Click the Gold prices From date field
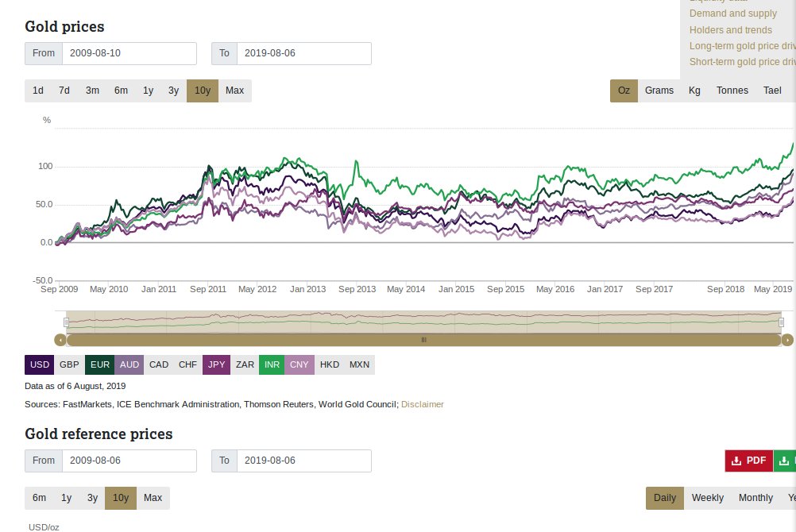This screenshot has height=532, width=796. 129,53
